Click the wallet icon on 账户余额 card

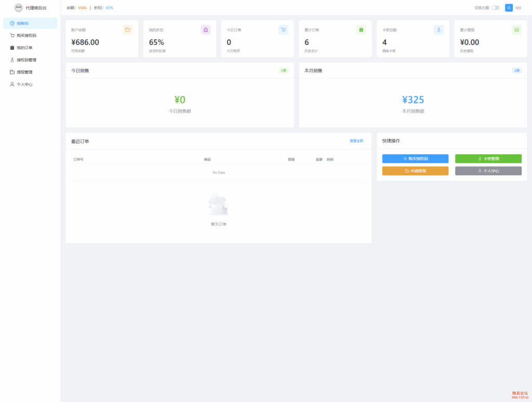[x=128, y=30]
